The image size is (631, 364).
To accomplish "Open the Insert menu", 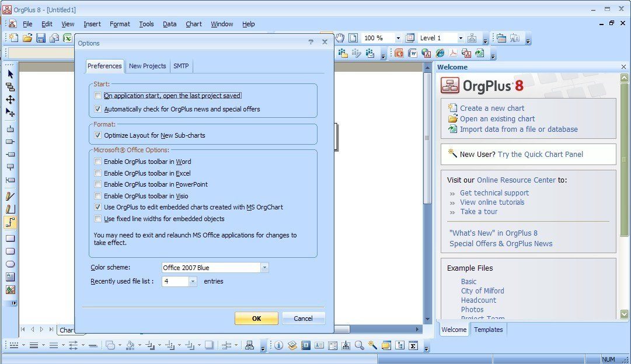I will click(x=92, y=24).
